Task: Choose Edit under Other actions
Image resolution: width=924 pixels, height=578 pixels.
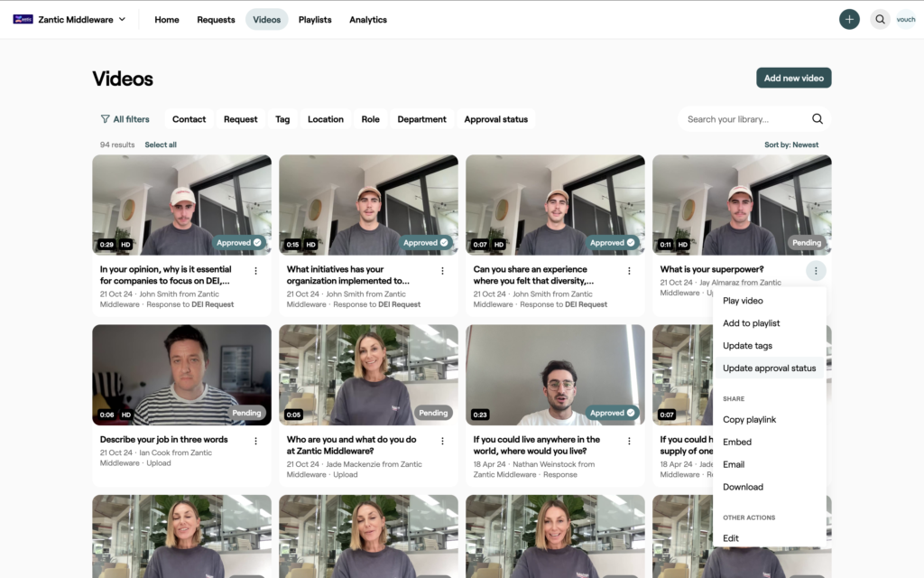Action: tap(769, 538)
